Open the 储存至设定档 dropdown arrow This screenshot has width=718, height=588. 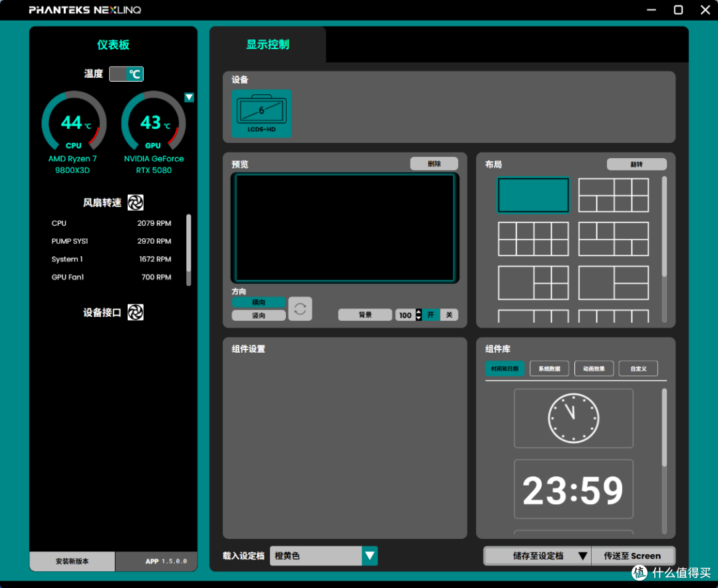coord(582,556)
